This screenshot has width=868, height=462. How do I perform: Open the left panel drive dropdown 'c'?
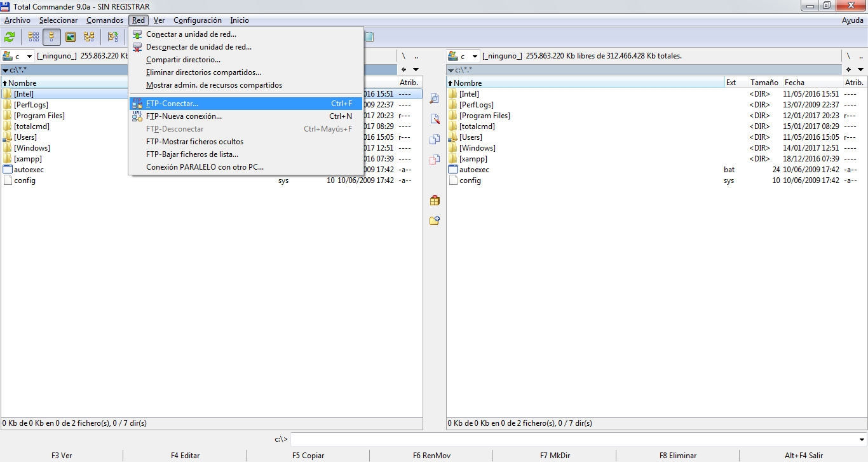18,56
